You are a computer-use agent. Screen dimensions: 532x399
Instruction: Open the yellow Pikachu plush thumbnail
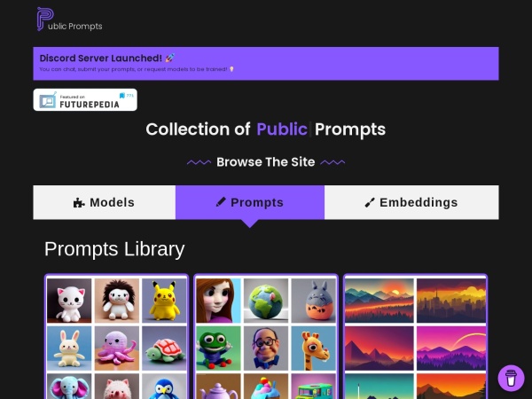coord(164,301)
